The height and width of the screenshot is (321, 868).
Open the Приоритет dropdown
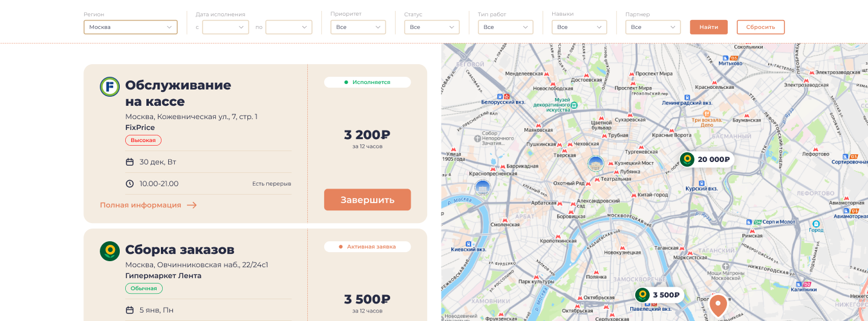[x=358, y=27]
